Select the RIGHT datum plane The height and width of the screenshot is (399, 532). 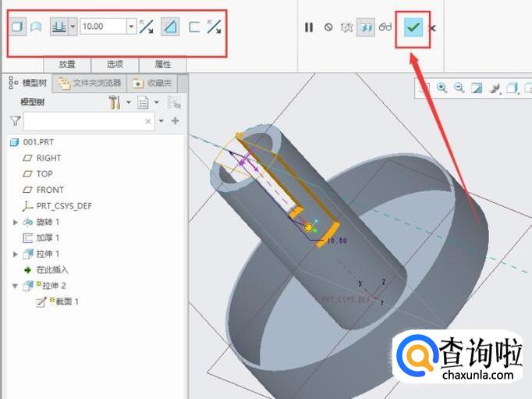(49, 158)
